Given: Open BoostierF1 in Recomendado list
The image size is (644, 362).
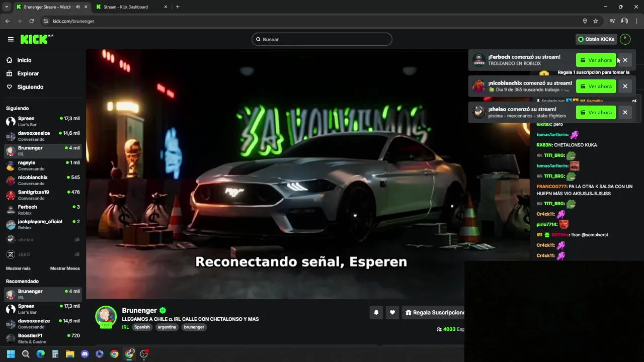Looking at the screenshot, I should pyautogui.click(x=43, y=338).
